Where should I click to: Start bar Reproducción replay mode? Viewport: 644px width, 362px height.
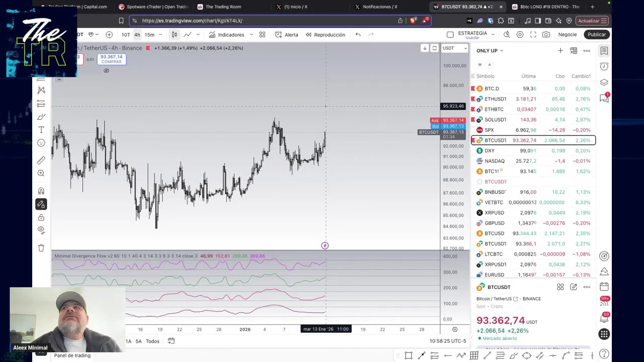point(325,35)
